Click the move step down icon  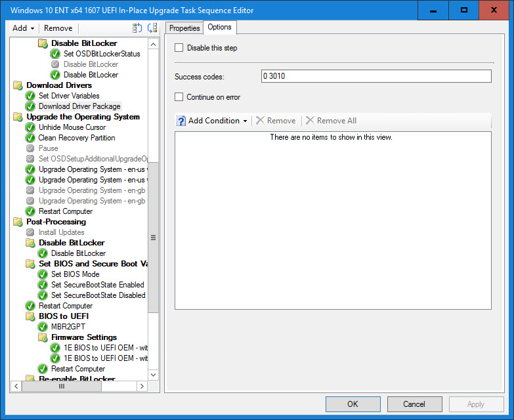tap(152, 28)
